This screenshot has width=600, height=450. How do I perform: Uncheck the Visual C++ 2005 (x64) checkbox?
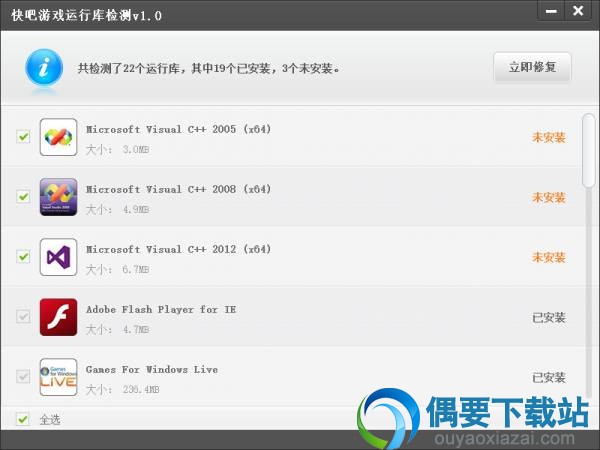(x=23, y=137)
